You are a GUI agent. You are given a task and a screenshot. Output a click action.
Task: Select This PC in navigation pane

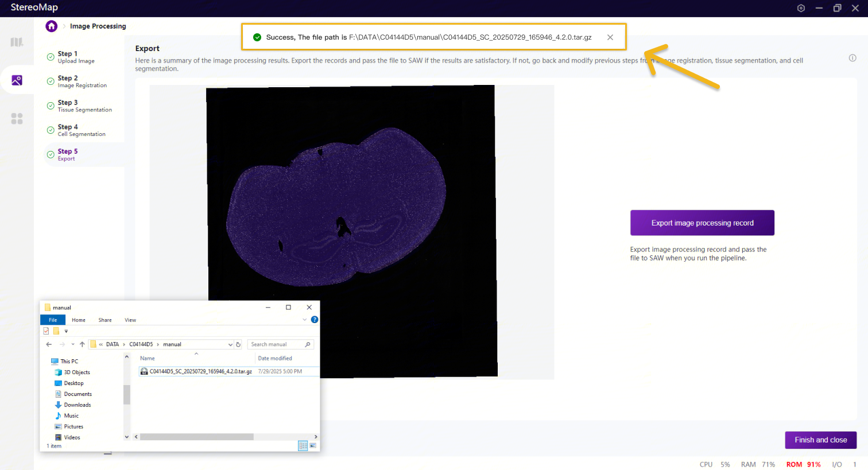click(x=69, y=362)
